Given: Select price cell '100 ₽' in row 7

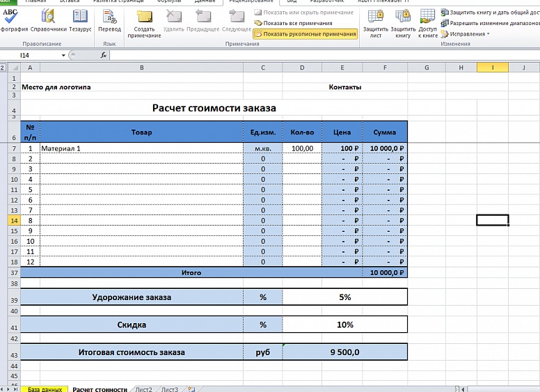Looking at the screenshot, I should 342,148.
